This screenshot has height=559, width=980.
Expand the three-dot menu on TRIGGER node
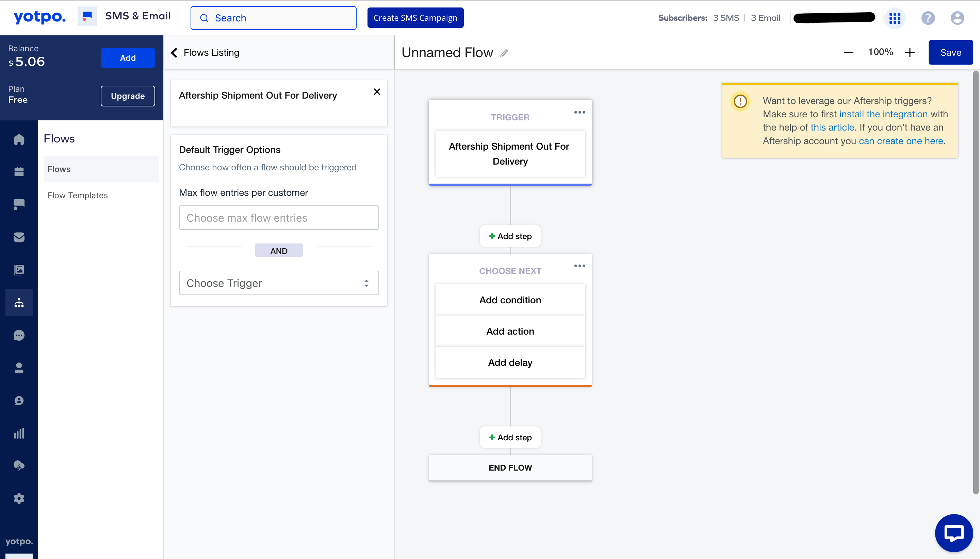point(578,112)
